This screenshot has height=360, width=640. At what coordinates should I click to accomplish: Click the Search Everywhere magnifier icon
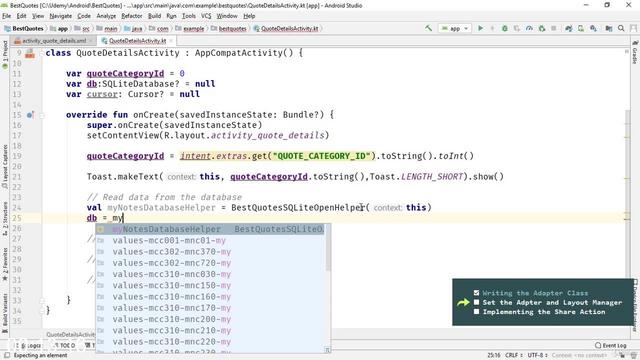(x=621, y=28)
